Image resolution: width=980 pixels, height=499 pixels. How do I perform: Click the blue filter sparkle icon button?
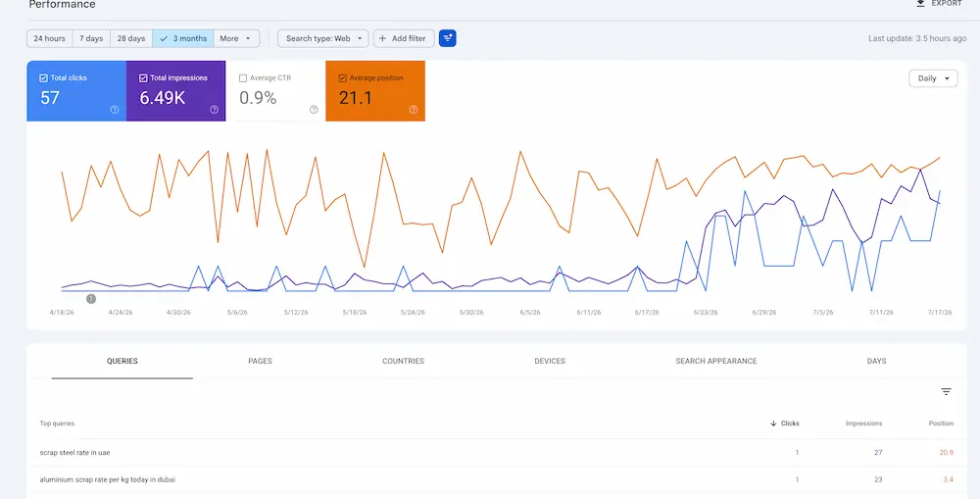448,38
